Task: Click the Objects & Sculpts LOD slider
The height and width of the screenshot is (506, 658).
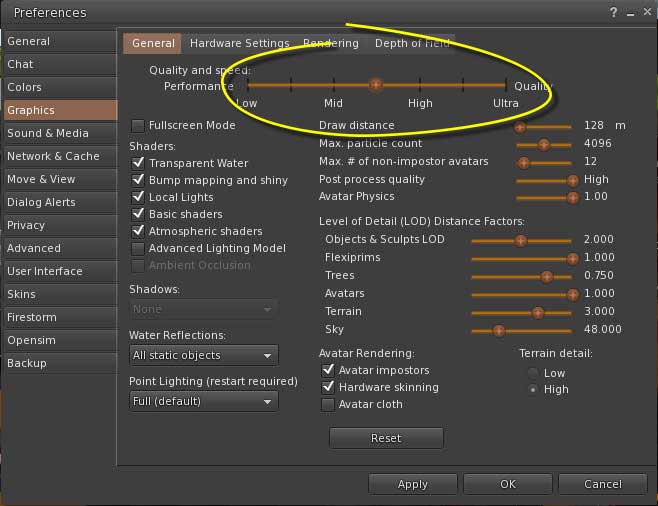Action: pos(521,240)
